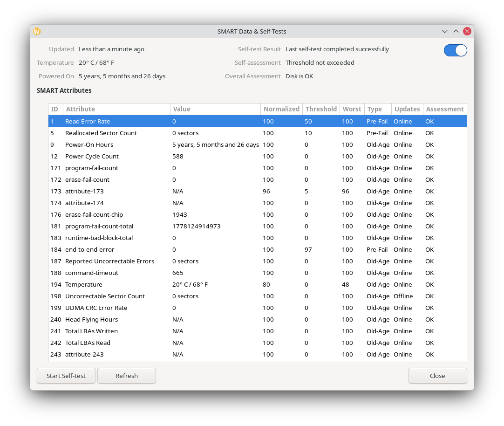Click the Threshold column header
This screenshot has height=426, width=504.
pos(321,109)
